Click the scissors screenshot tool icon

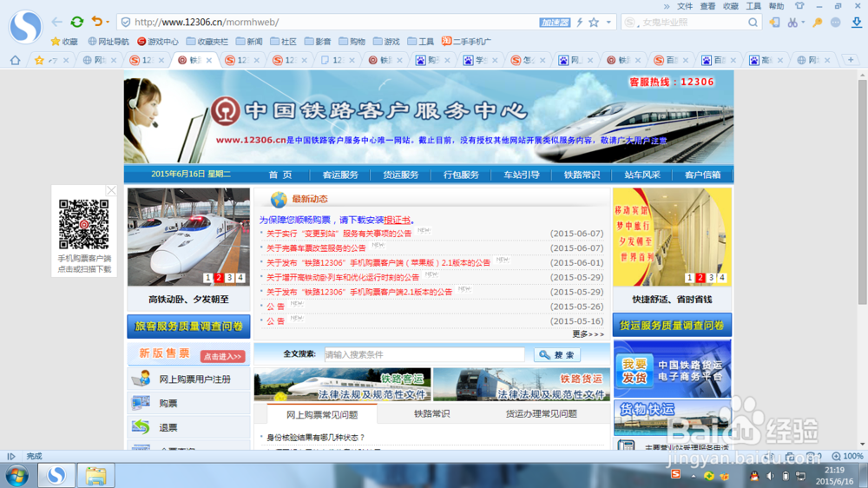tap(792, 23)
